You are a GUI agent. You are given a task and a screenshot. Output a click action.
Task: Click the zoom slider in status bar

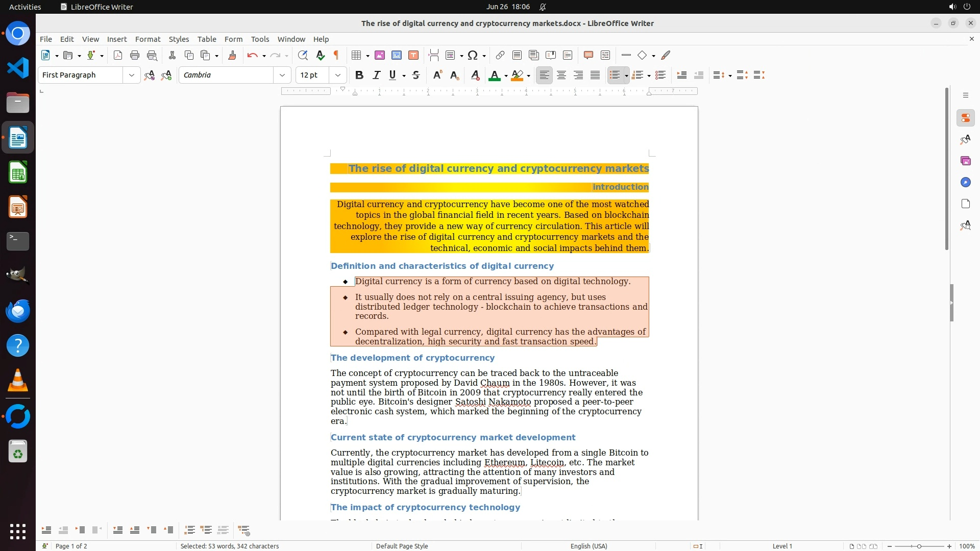tap(919, 546)
